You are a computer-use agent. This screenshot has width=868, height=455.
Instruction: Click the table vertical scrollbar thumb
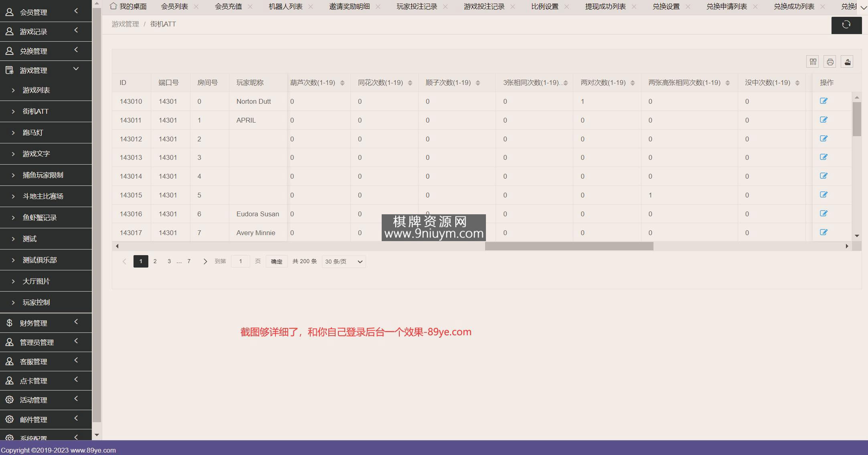click(857, 119)
